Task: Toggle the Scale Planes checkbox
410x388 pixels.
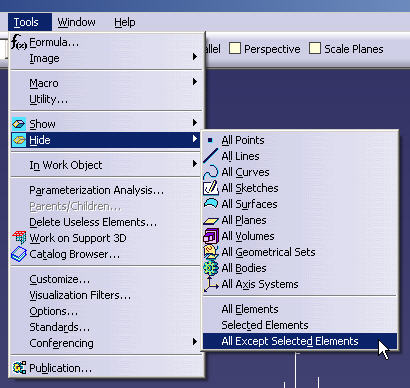Action: tap(315, 48)
